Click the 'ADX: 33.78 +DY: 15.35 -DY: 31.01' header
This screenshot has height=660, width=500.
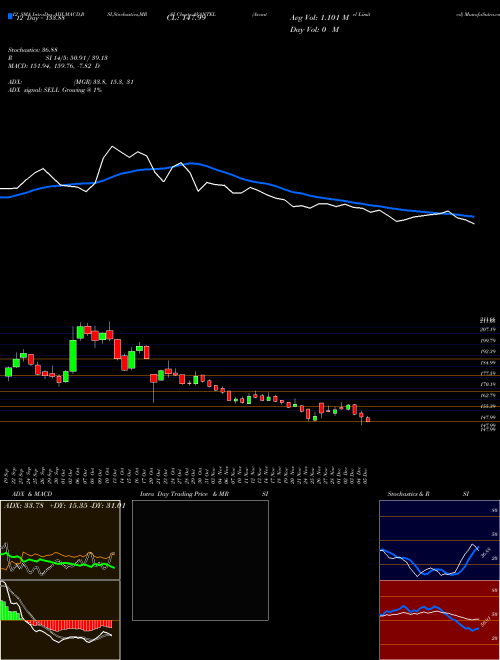(x=64, y=506)
